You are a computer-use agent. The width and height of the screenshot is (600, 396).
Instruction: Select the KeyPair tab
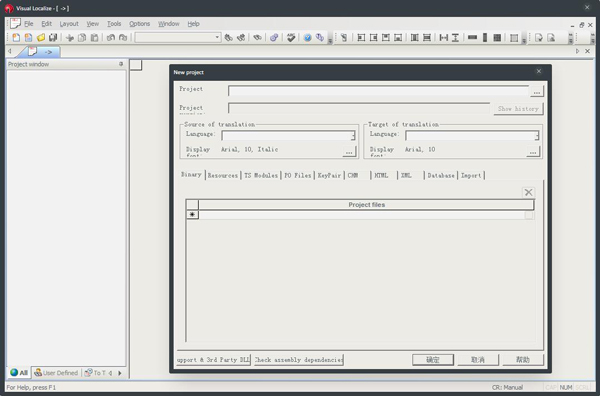point(329,176)
